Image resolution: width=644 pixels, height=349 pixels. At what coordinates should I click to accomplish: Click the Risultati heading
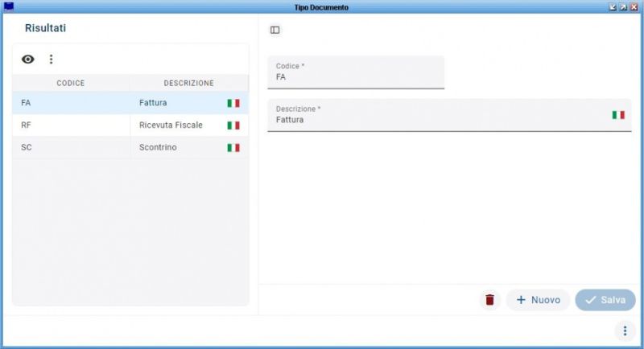pyautogui.click(x=45, y=28)
